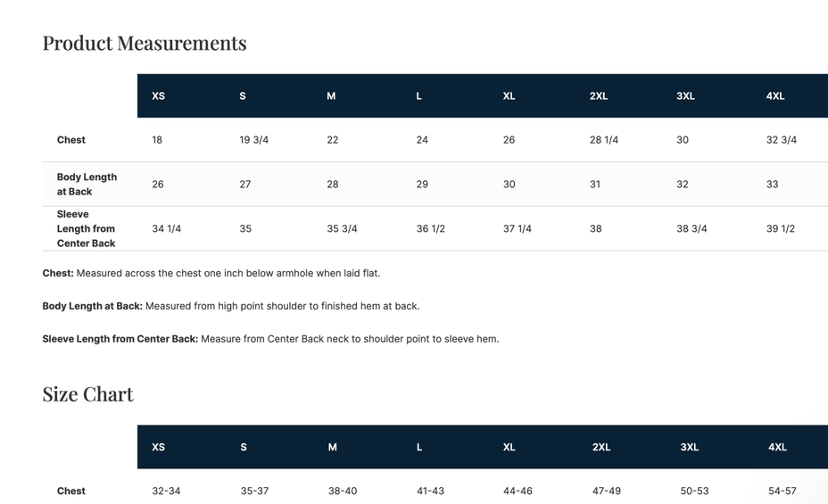Click M column header in Size Chart table
Screen dimensions: 828x504
click(332, 447)
